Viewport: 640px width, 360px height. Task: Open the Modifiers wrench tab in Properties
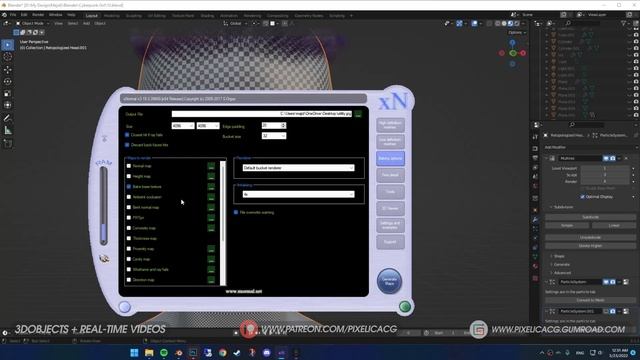[x=535, y=219]
